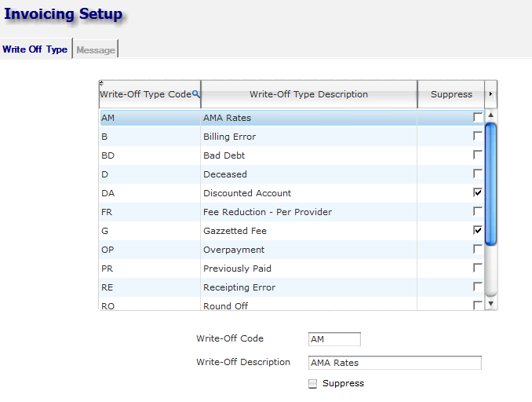The height and width of the screenshot is (402, 532).
Task: Select the FR code cell
Action: click(150, 212)
